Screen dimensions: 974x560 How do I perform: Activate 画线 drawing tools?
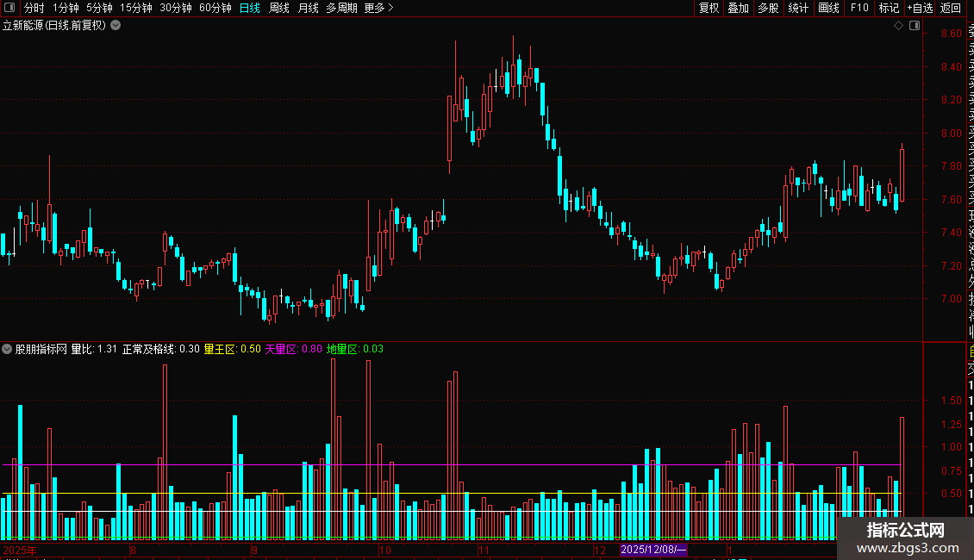[x=828, y=8]
